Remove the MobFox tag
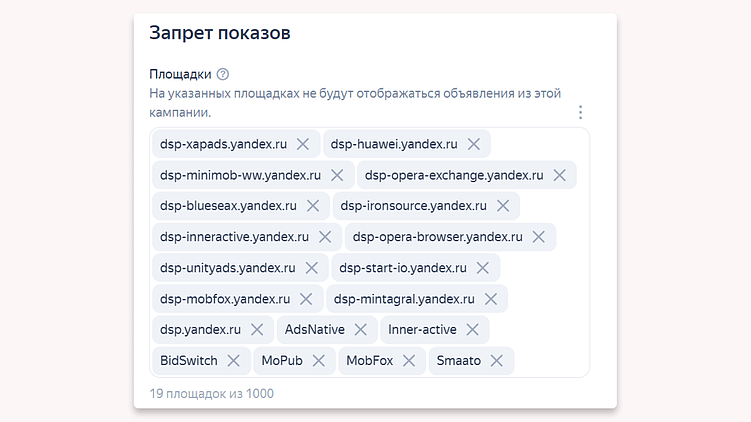751x422 pixels. click(x=409, y=361)
